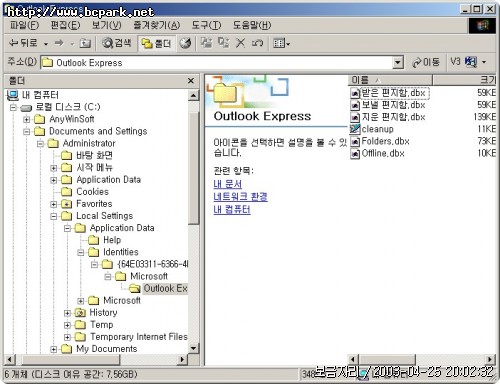Viewport: 500px width, 384px height.
Task: Select the 받은 편지함.dbx file
Action: [x=393, y=93]
